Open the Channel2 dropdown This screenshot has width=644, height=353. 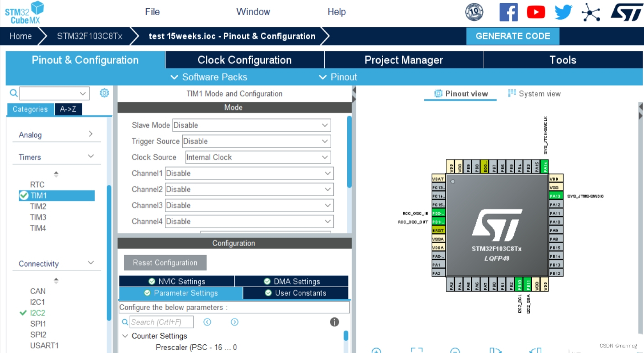[x=249, y=189]
